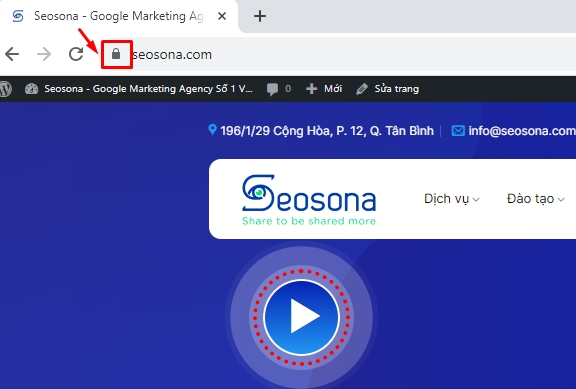This screenshot has width=576, height=389.
Task: Expand the Dịch vụ dropdown menu
Action: [x=451, y=199]
